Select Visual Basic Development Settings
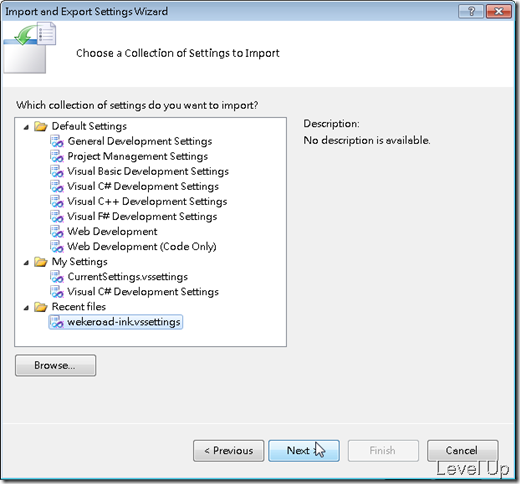The image size is (520, 484). pyautogui.click(x=148, y=171)
